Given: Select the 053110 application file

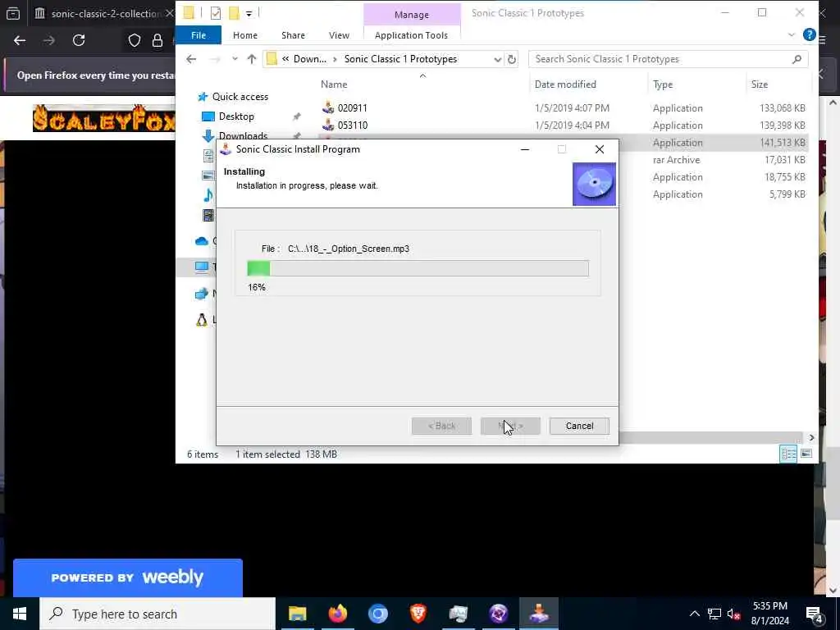Looking at the screenshot, I should pyautogui.click(x=352, y=126).
